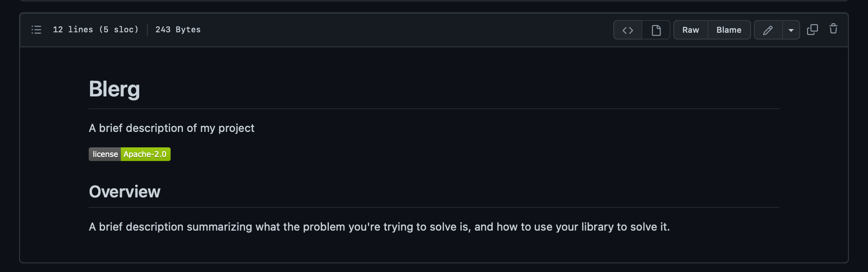Open the Raw file view
The image size is (868, 272).
point(691,30)
